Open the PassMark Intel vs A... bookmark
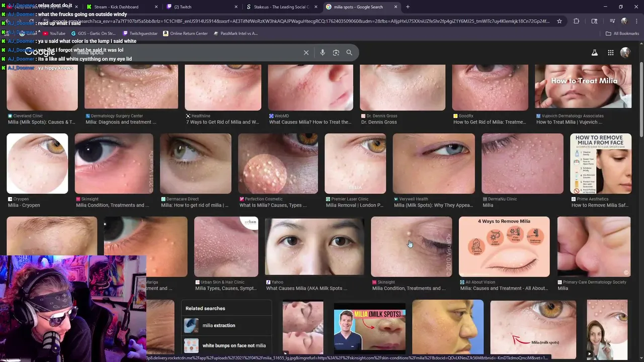 (x=235, y=34)
